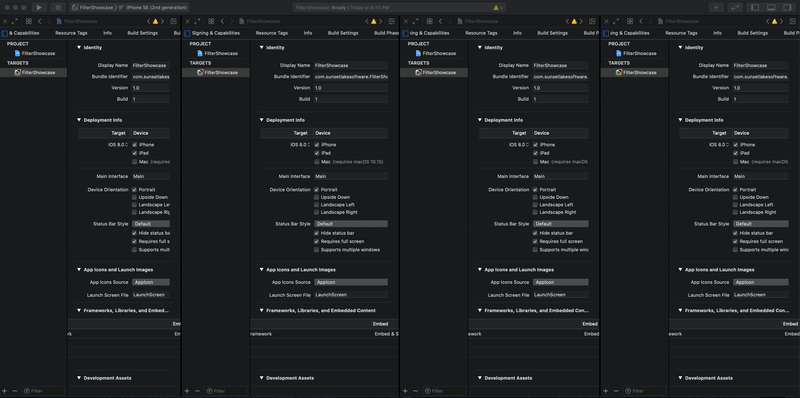800x398 pixels.
Task: Jump to next issue in the leftmost editor pane
Action: [x=163, y=21]
